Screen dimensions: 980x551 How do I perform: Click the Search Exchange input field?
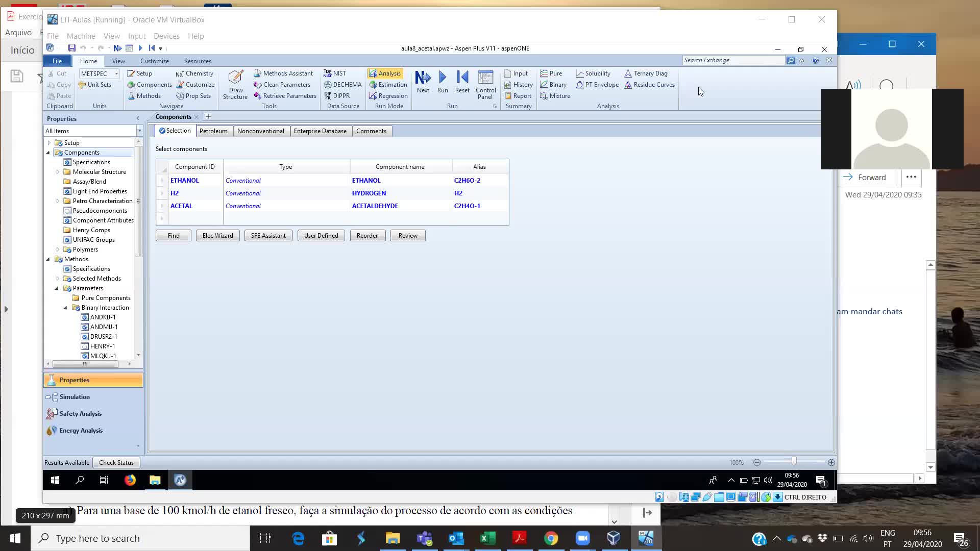coord(733,60)
